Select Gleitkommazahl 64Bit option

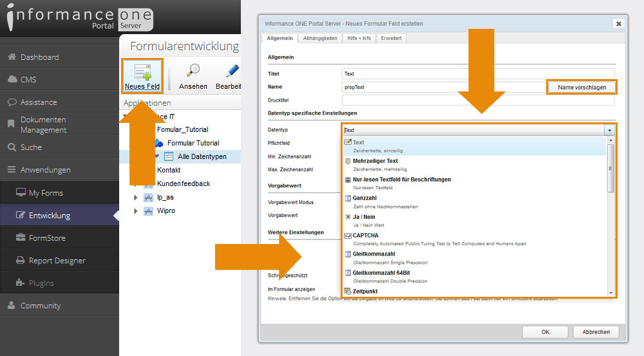[475, 276]
